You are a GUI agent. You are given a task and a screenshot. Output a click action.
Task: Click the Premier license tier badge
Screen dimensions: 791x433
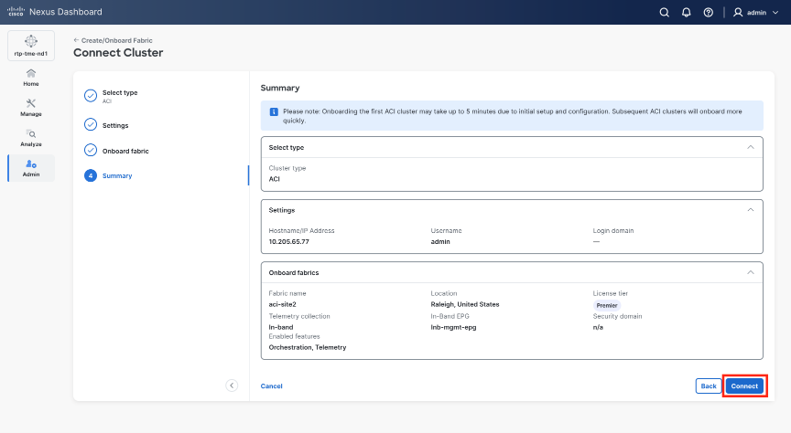[x=607, y=305]
